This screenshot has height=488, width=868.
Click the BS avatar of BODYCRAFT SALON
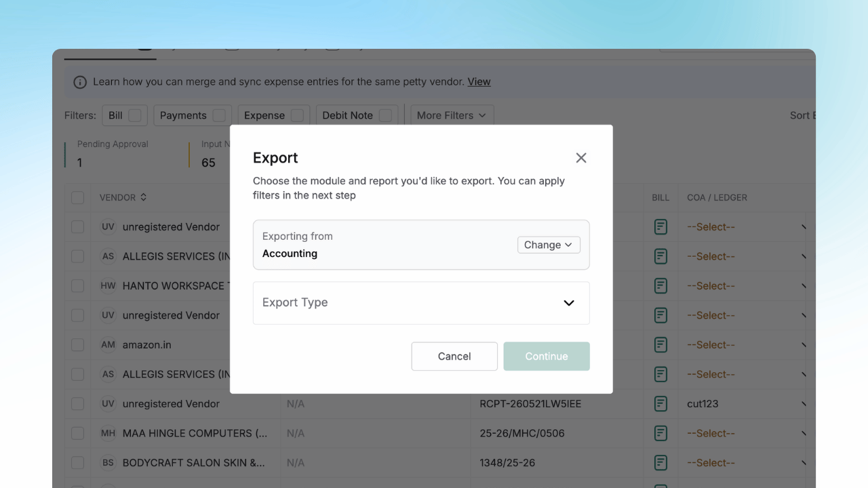(x=108, y=463)
